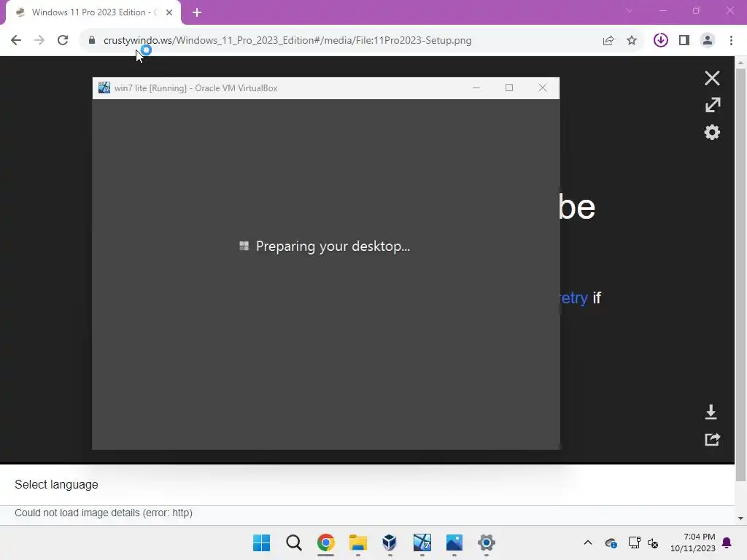Open taskbar Search

coord(293,542)
